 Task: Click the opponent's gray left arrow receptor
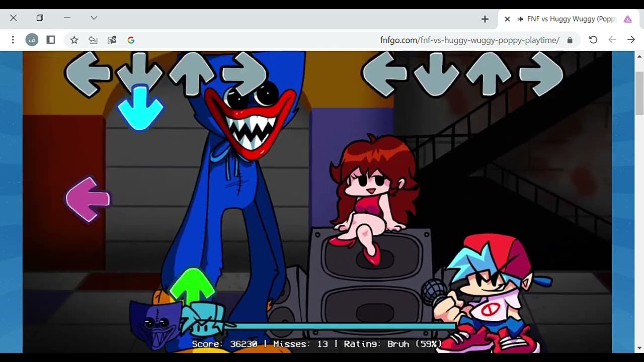point(88,74)
